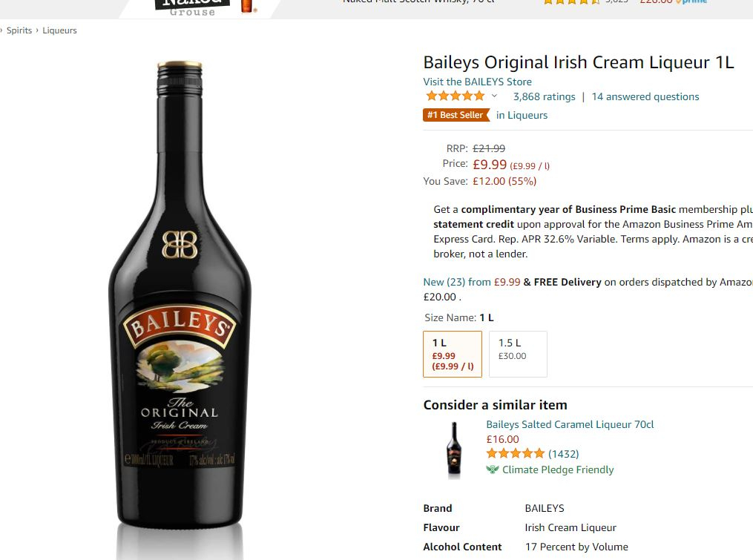Screen dimensions: 753x560
Task: Open New (23) from £9.99 offers
Action: pyautogui.click(x=472, y=282)
